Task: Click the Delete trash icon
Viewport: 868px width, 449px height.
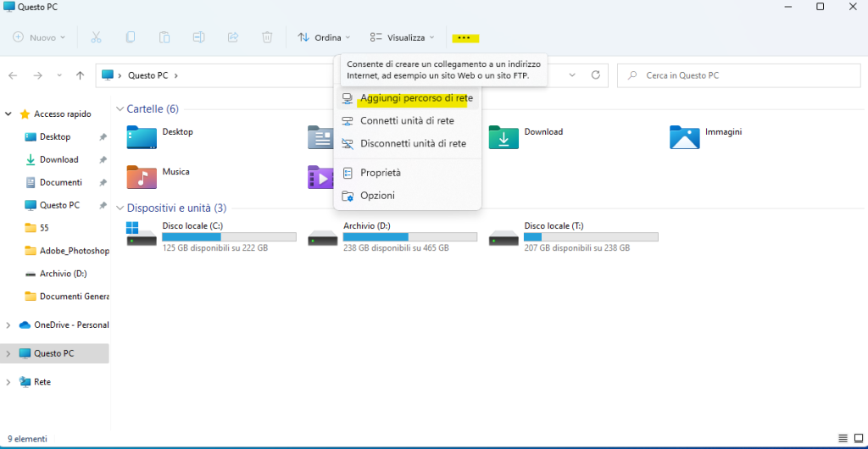Action: pos(267,37)
